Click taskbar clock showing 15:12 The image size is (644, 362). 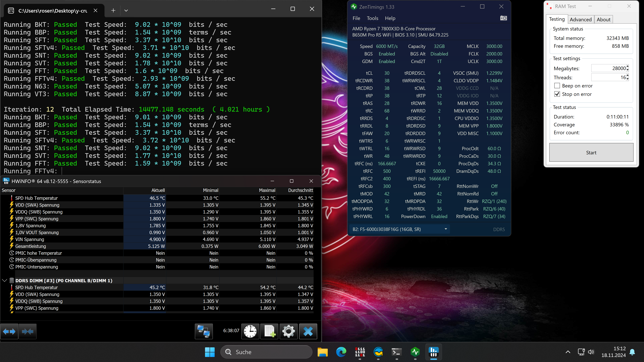(x=613, y=352)
